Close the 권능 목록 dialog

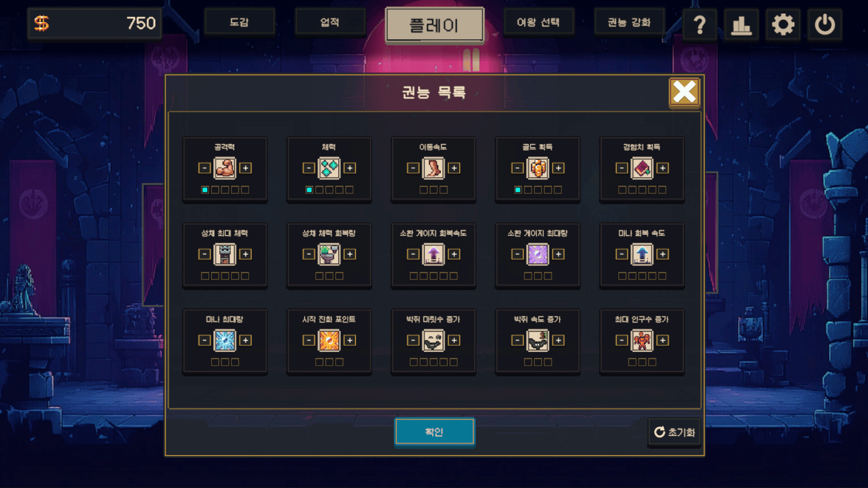click(684, 92)
